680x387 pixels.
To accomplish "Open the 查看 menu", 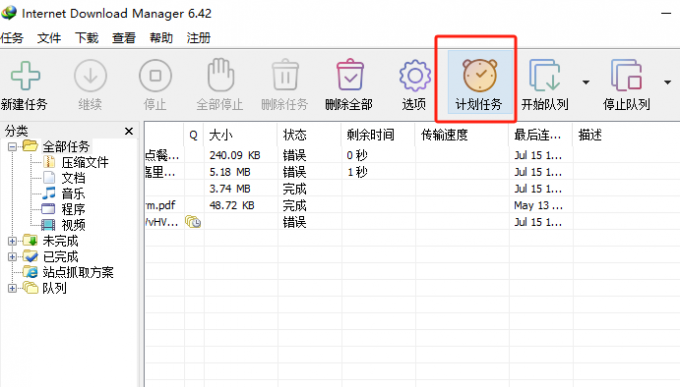I will [124, 38].
